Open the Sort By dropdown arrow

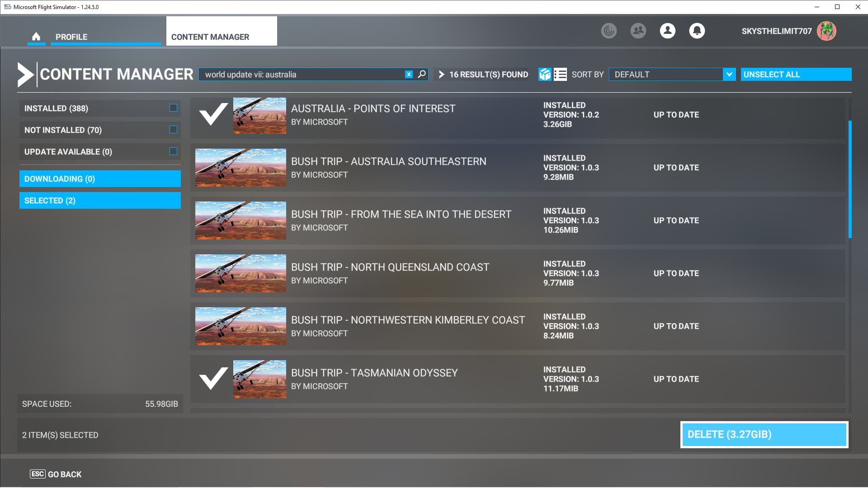point(729,75)
